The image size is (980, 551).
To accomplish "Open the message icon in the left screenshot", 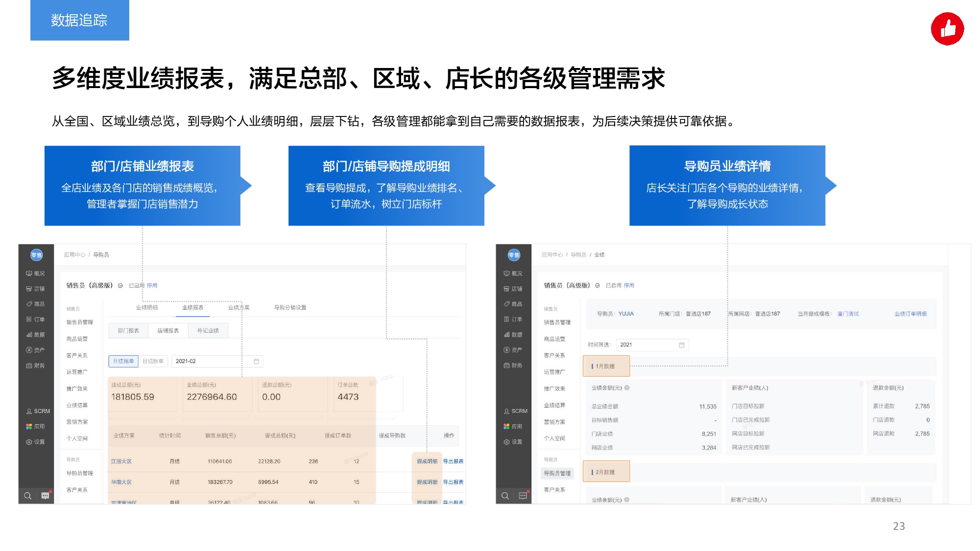I will click(x=46, y=496).
